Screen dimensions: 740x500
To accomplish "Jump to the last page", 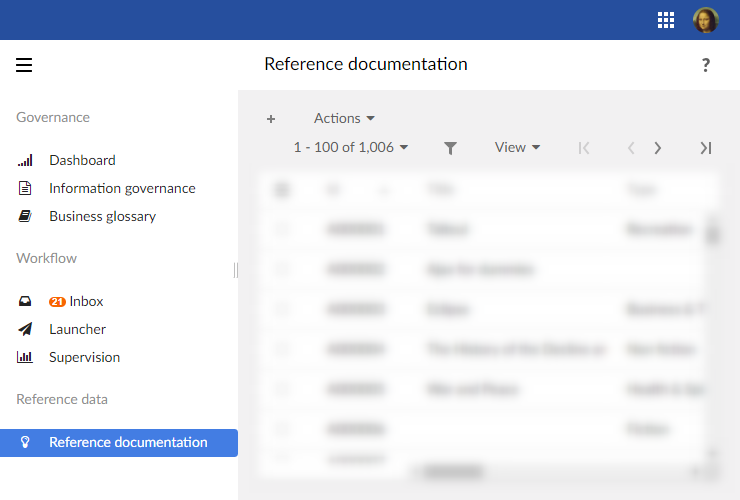I will pyautogui.click(x=705, y=148).
